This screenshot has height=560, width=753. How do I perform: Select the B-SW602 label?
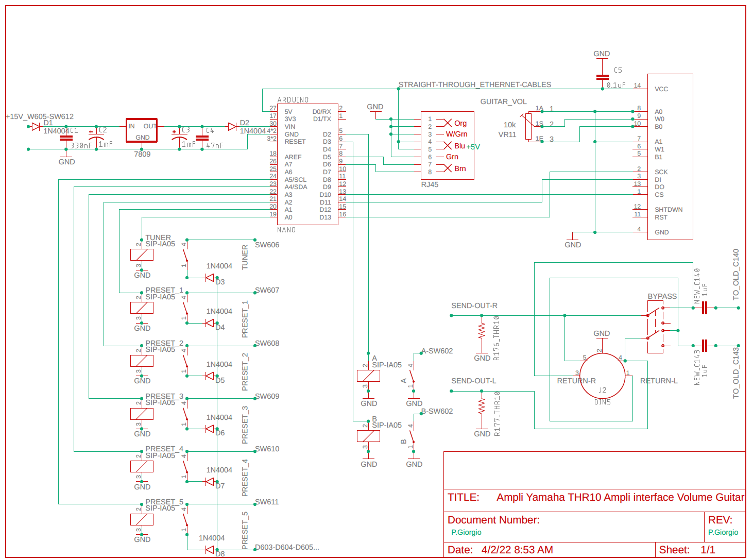[437, 411]
